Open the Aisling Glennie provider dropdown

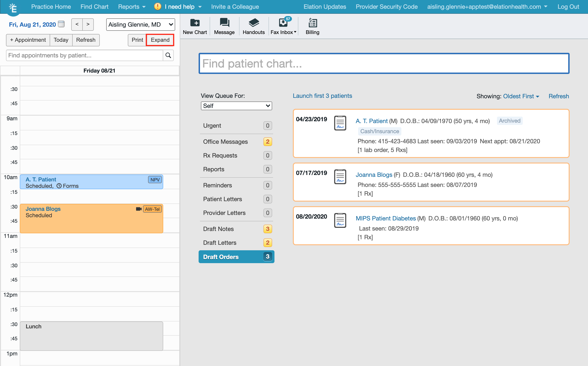coord(140,24)
